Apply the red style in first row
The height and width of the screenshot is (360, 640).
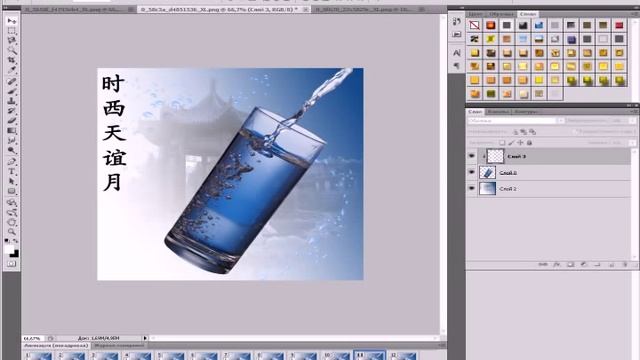pos(619,25)
